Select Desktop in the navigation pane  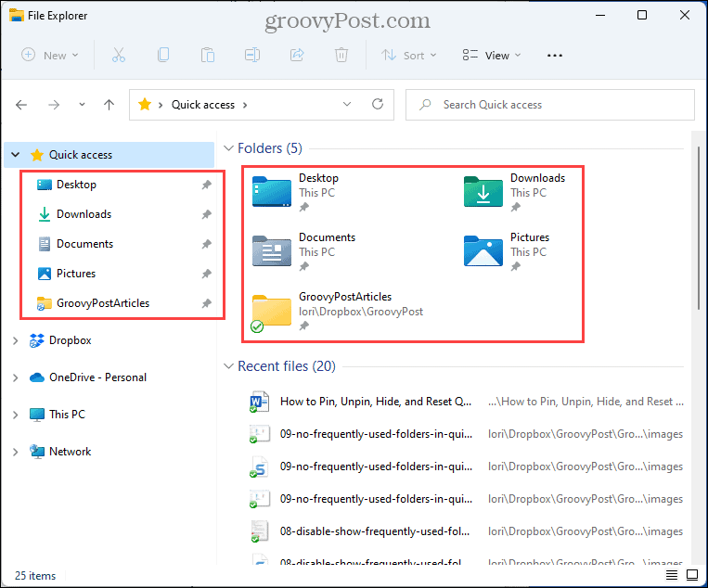pyautogui.click(x=76, y=185)
